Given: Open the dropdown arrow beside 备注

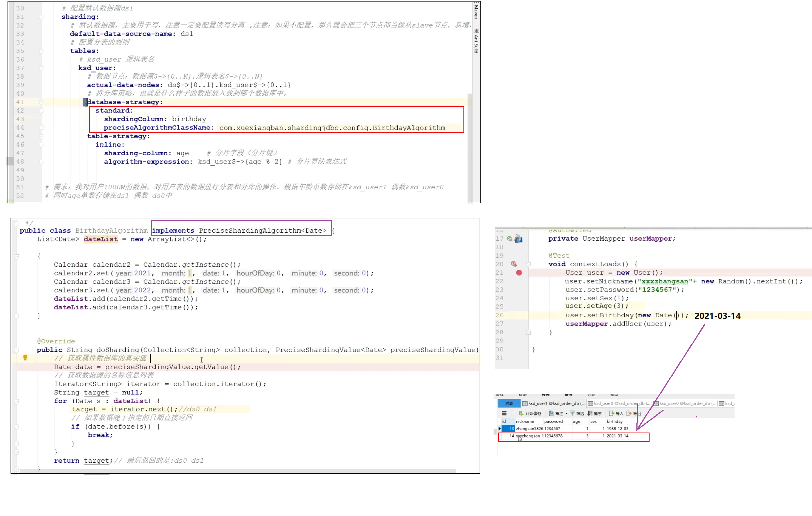Looking at the screenshot, I should coord(567,413).
